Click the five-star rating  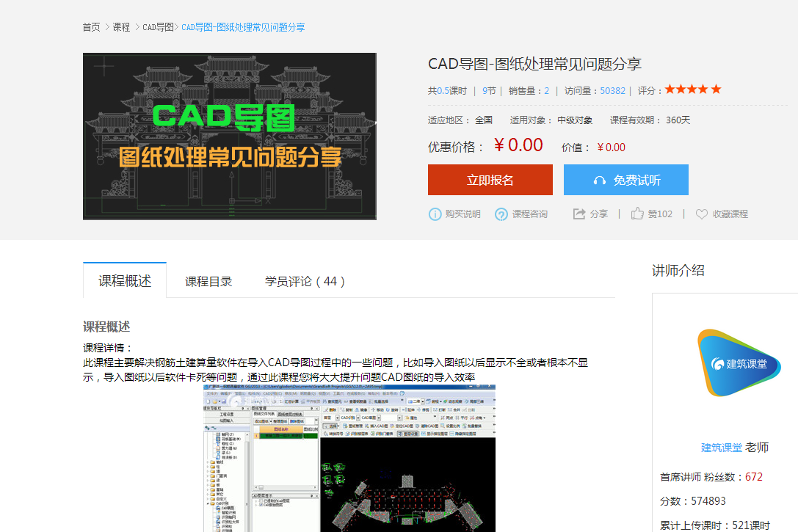[692, 90]
